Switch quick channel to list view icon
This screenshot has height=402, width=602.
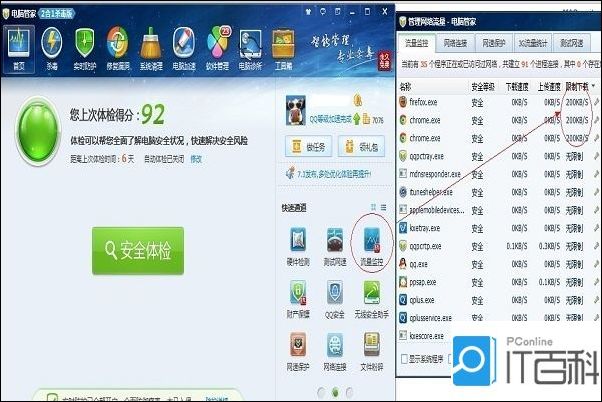(x=383, y=207)
